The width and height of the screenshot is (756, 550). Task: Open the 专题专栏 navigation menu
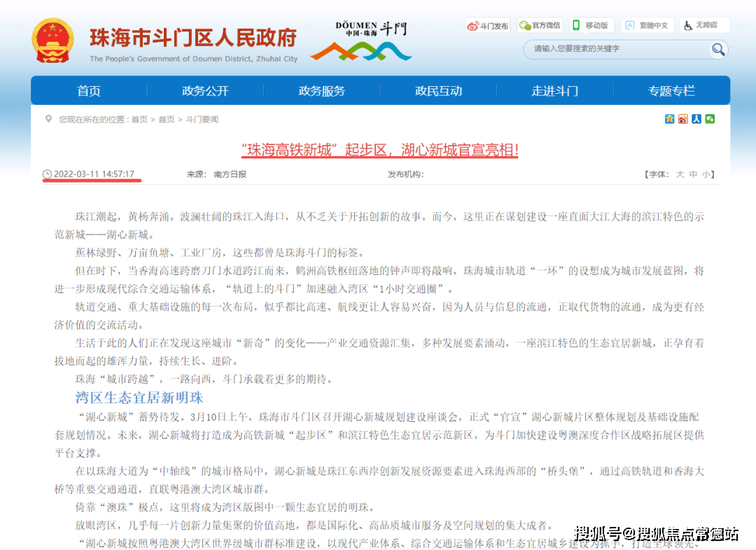[x=671, y=90]
